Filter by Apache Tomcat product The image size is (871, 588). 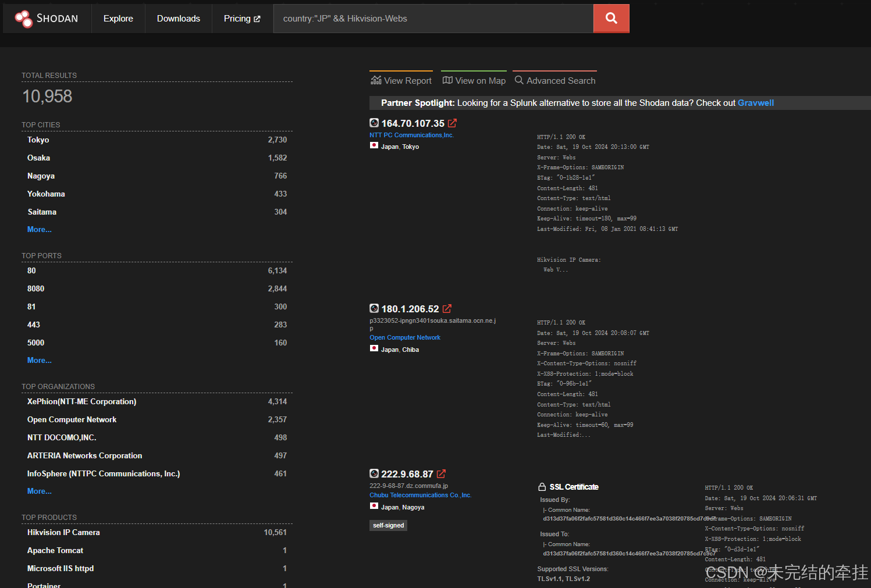(157, 550)
